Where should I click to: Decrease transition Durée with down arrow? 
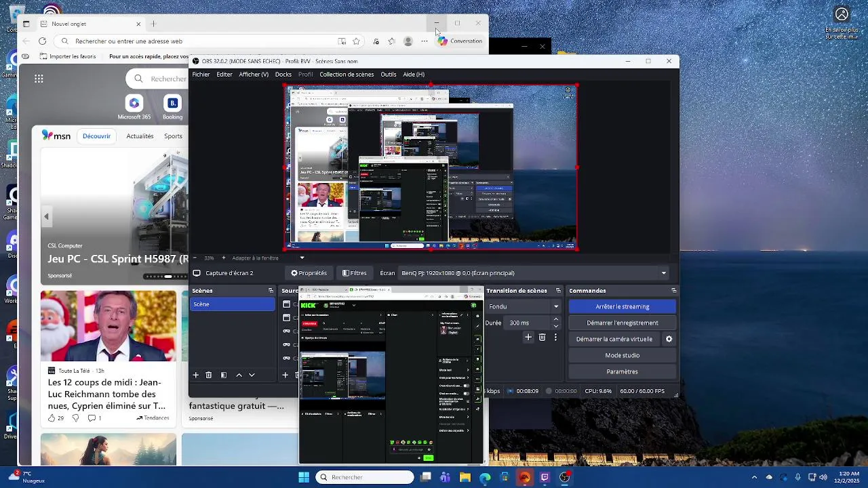(x=556, y=326)
